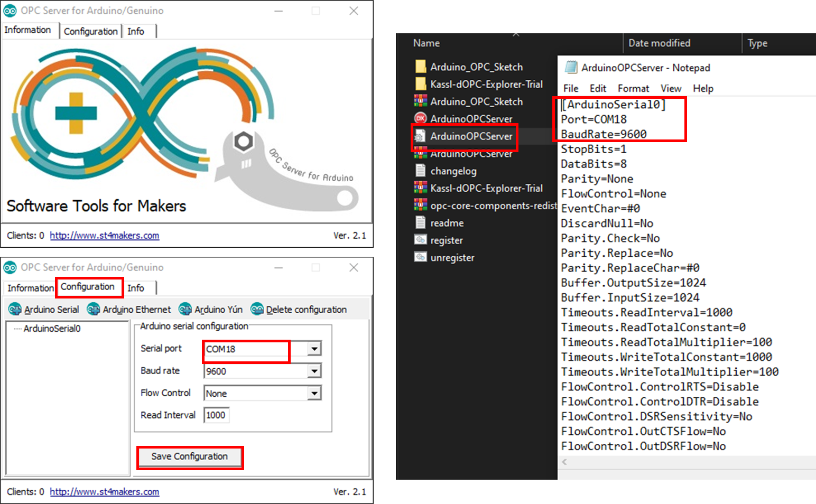Sort file list by Type column
Viewport: 816px width, 504px height.
(757, 43)
